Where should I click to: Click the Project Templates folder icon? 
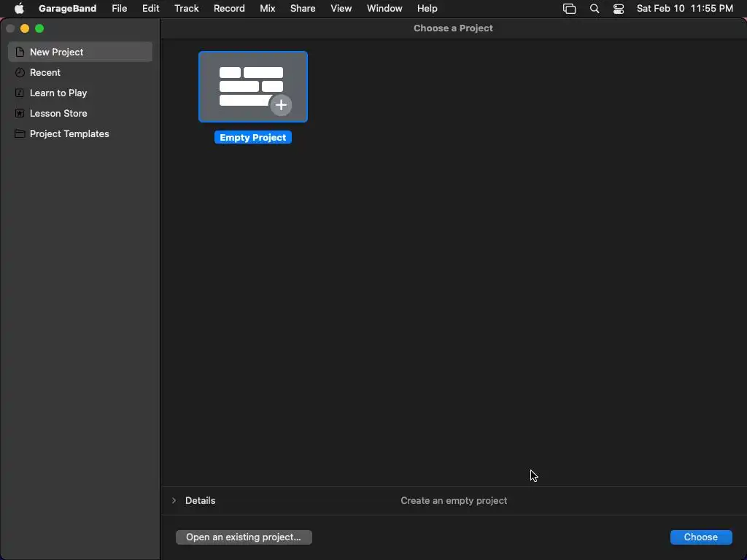[20, 134]
